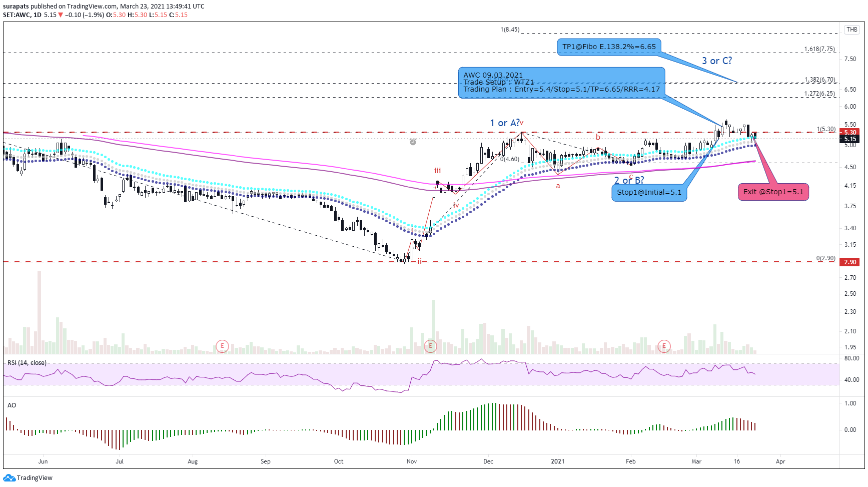Click the '3 or C?' wave label

tap(716, 61)
